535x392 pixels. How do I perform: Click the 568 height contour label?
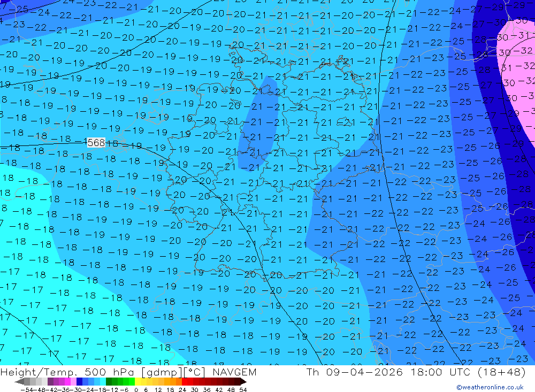[x=96, y=143]
